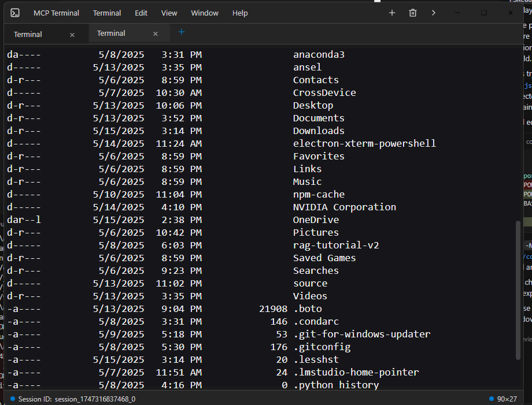Image resolution: width=532 pixels, height=405 pixels.
Task: Open a new tab with the plus icon beside tabs
Action: click(x=181, y=32)
